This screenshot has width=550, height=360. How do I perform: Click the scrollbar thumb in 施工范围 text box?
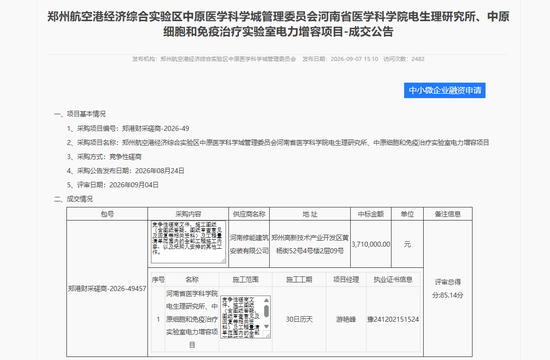pyautogui.click(x=266, y=311)
